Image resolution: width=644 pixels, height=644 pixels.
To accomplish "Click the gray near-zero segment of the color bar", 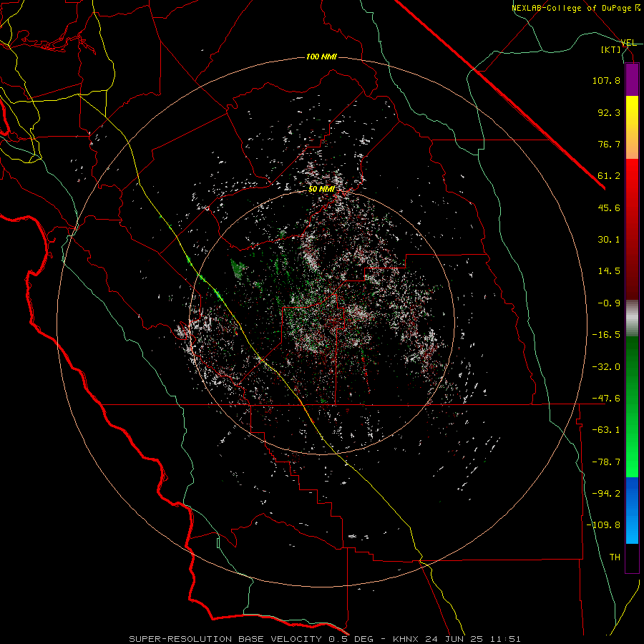I will (x=632, y=318).
